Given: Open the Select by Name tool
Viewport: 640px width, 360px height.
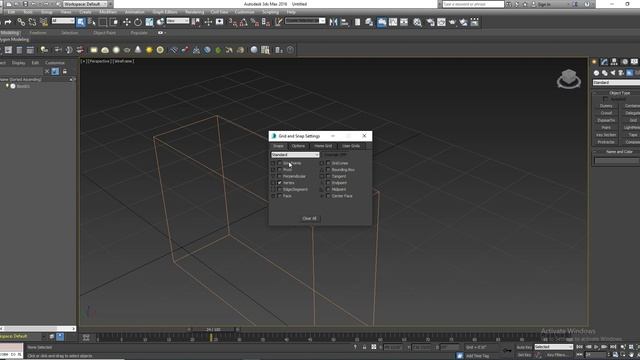Looking at the screenshot, I should click(x=92, y=22).
